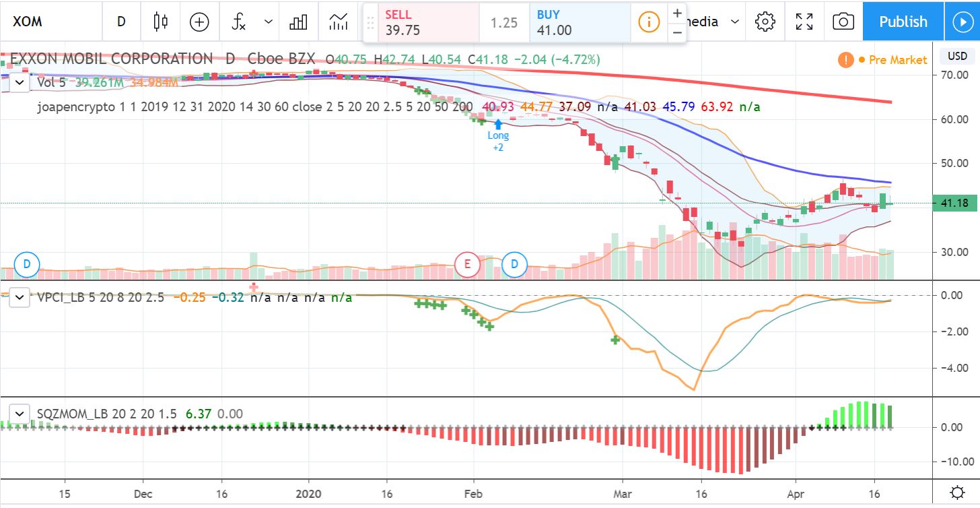Expand the dropdown chevron next to fx
The height and width of the screenshot is (508, 980).
(x=269, y=22)
